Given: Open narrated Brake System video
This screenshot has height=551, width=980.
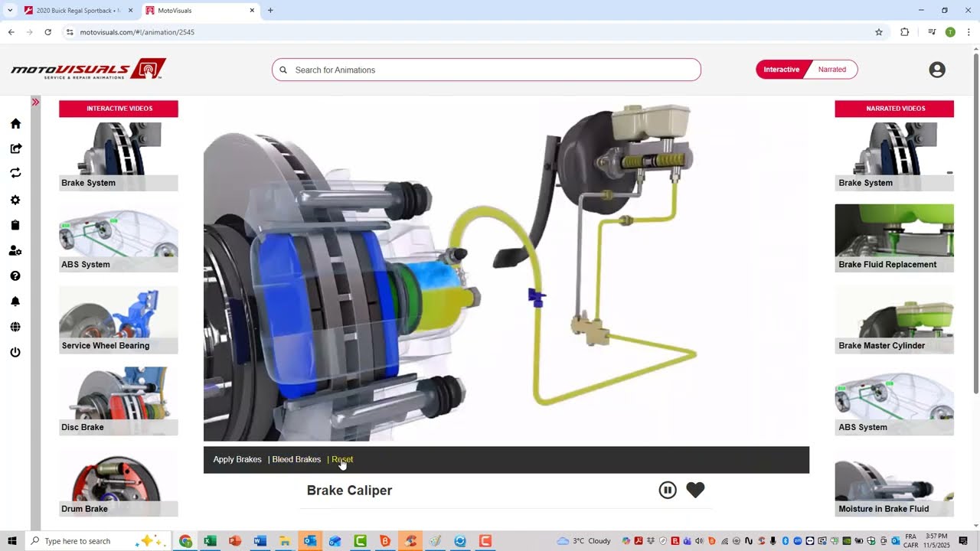Looking at the screenshot, I should 894,156.
